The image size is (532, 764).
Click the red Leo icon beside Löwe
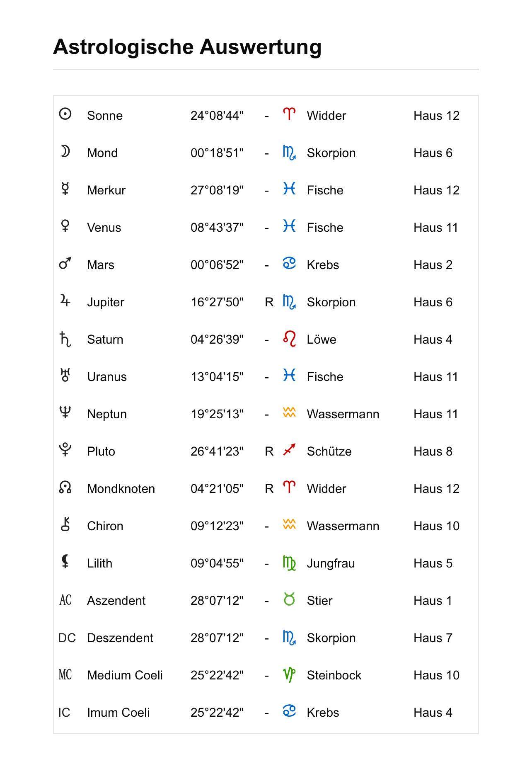tap(289, 339)
